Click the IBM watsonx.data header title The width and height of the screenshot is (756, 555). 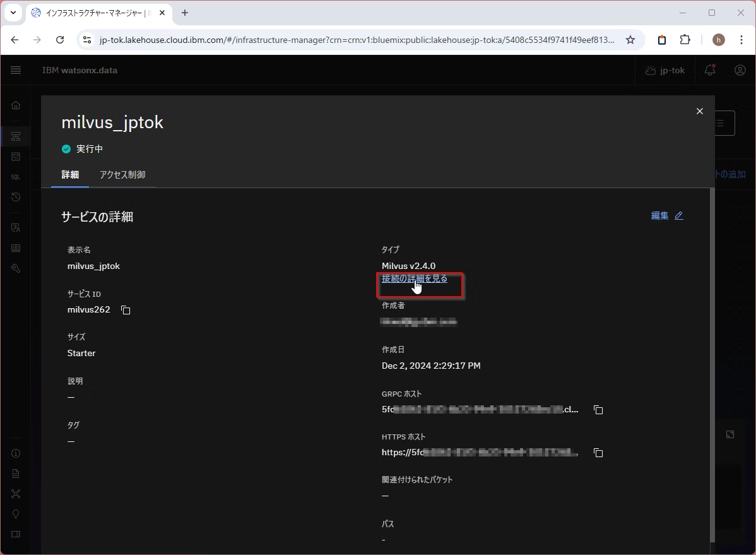[80, 71]
